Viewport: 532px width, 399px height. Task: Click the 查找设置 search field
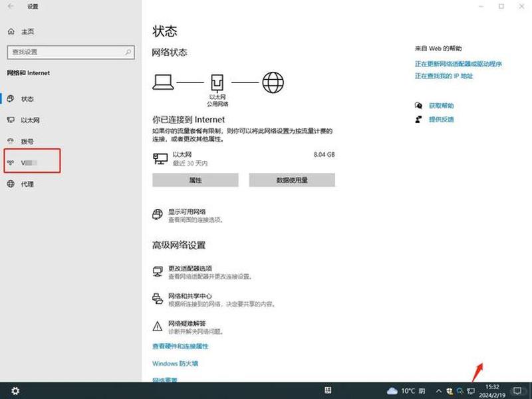pyautogui.click(x=70, y=53)
